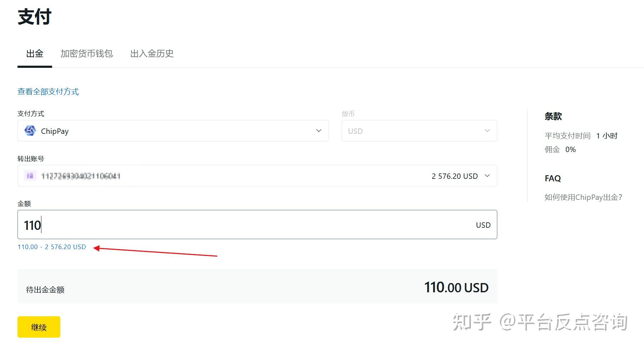Open the USD currency dropdown

click(419, 131)
